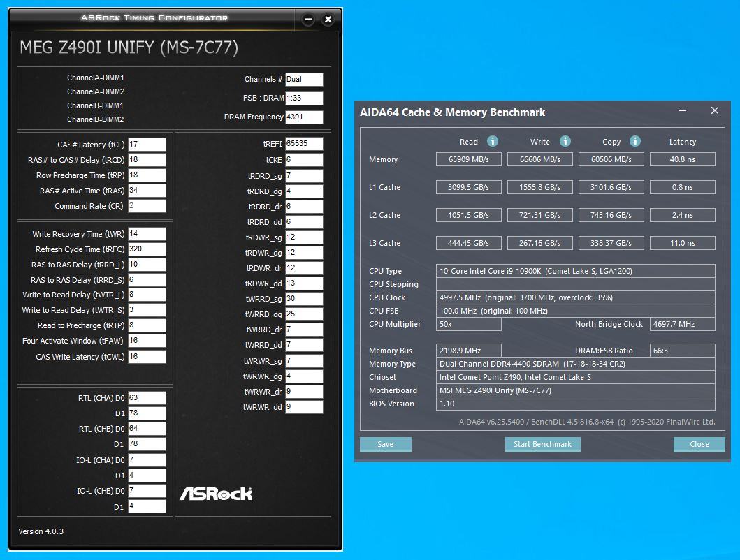Click the Memory Type DDR4-4400 field
The height and width of the screenshot is (560, 740).
pos(575,364)
